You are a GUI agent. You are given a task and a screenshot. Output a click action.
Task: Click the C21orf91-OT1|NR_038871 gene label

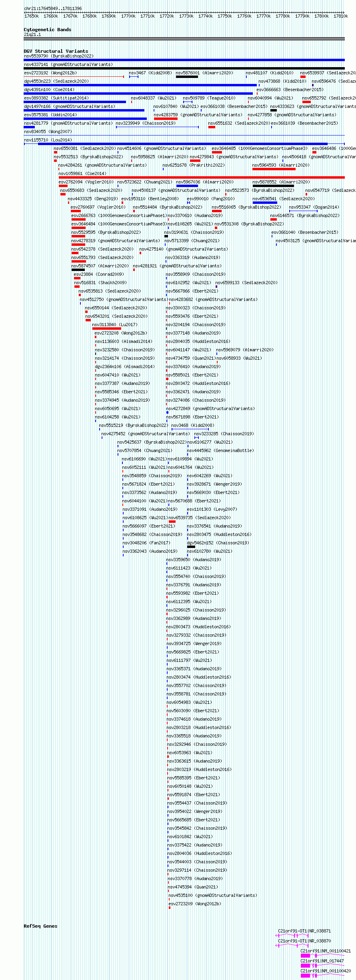[304, 931]
